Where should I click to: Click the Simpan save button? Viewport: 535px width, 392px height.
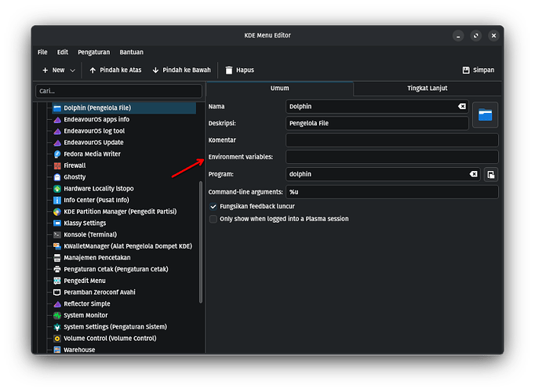point(479,71)
